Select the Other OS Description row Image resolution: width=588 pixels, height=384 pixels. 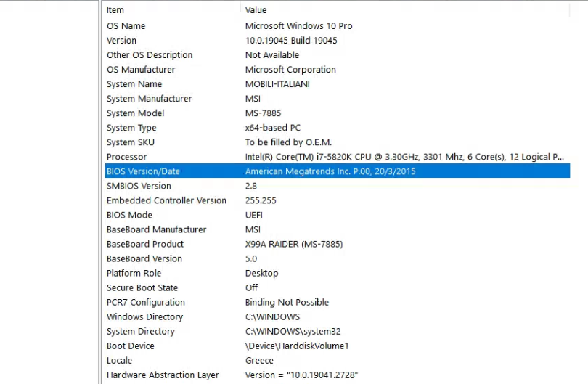click(338, 55)
